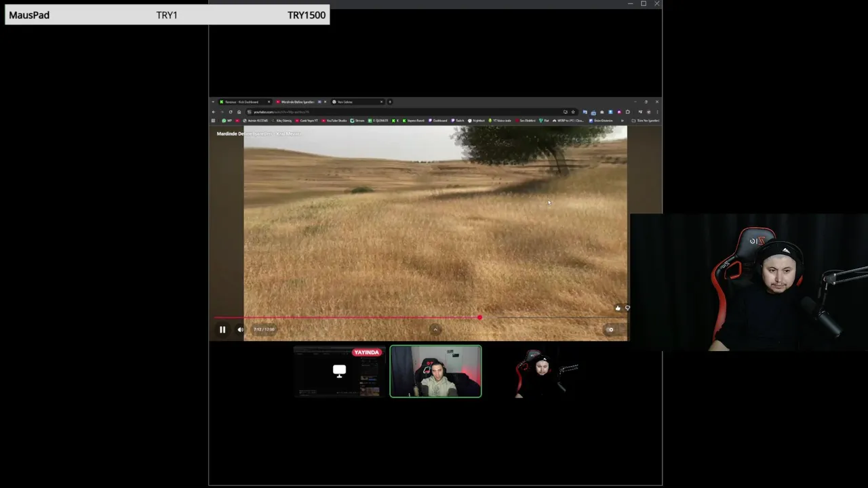Select the YAYINDA screen share thumbnail
The height and width of the screenshot is (488, 868).
340,371
